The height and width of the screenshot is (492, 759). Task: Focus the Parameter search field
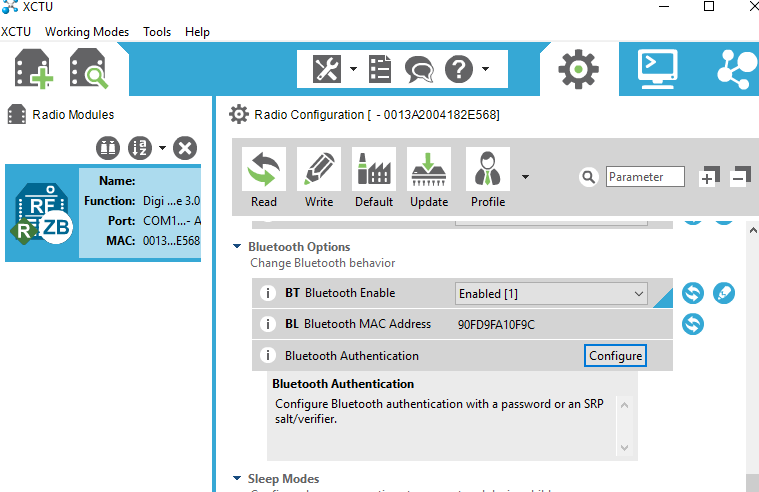pyautogui.click(x=645, y=177)
